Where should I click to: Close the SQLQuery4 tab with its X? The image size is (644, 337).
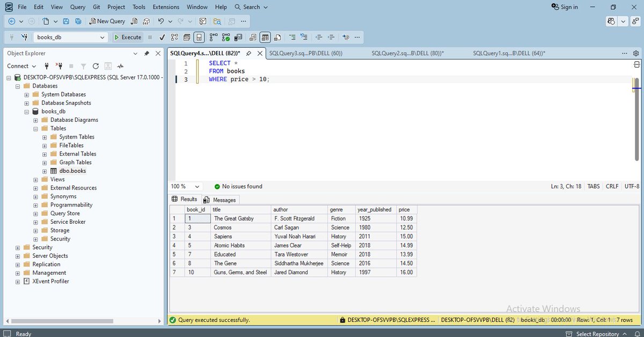click(260, 53)
